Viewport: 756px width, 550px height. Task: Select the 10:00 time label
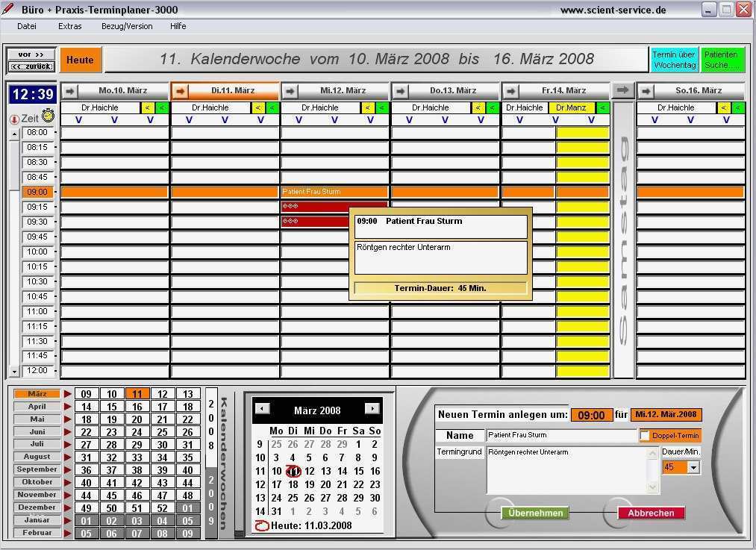37,251
